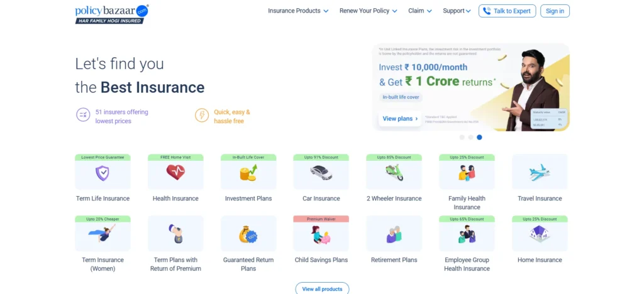Click the 51 insurers compare icon
644x294 pixels.
(83, 115)
